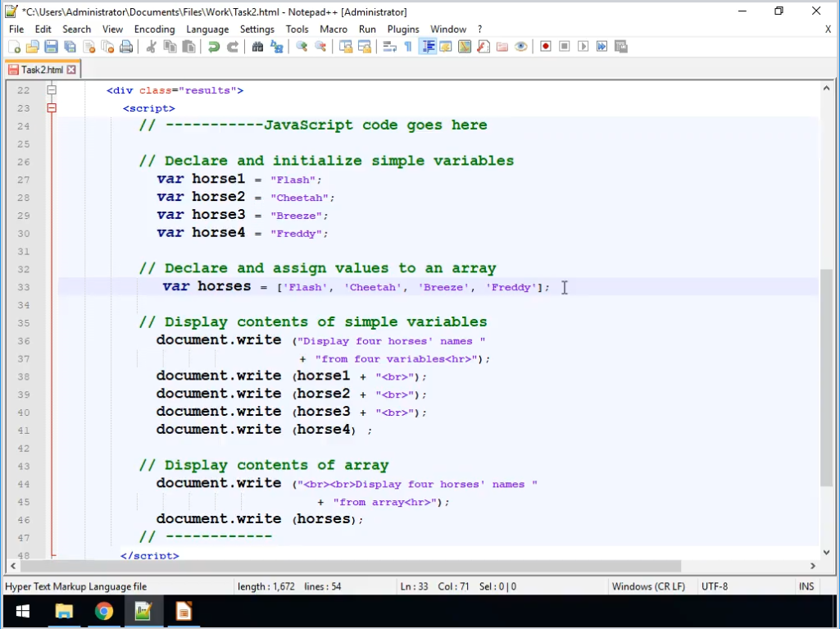Collapse the div fold marker on line 22

[52, 90]
